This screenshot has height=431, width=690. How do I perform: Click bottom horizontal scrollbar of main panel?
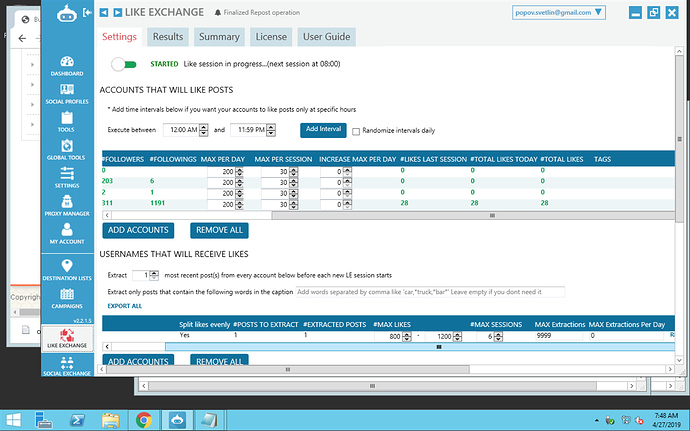click(288, 369)
